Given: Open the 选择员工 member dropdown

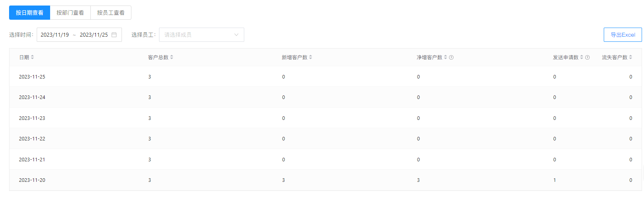Looking at the screenshot, I should (197, 35).
